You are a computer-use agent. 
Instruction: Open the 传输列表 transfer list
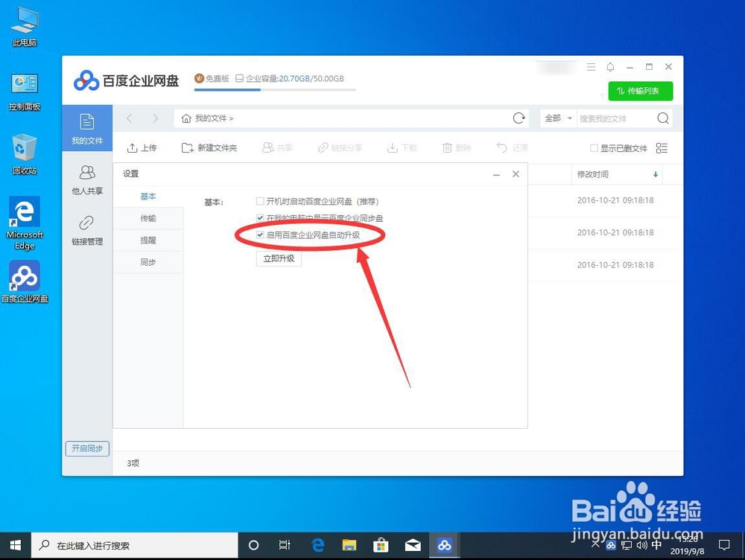click(641, 91)
